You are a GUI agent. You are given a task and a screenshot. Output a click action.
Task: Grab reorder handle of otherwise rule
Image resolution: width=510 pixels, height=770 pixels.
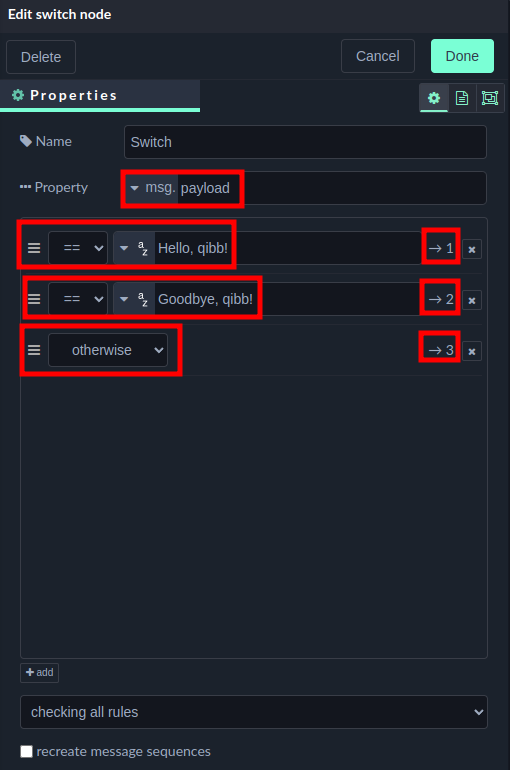click(x=34, y=350)
